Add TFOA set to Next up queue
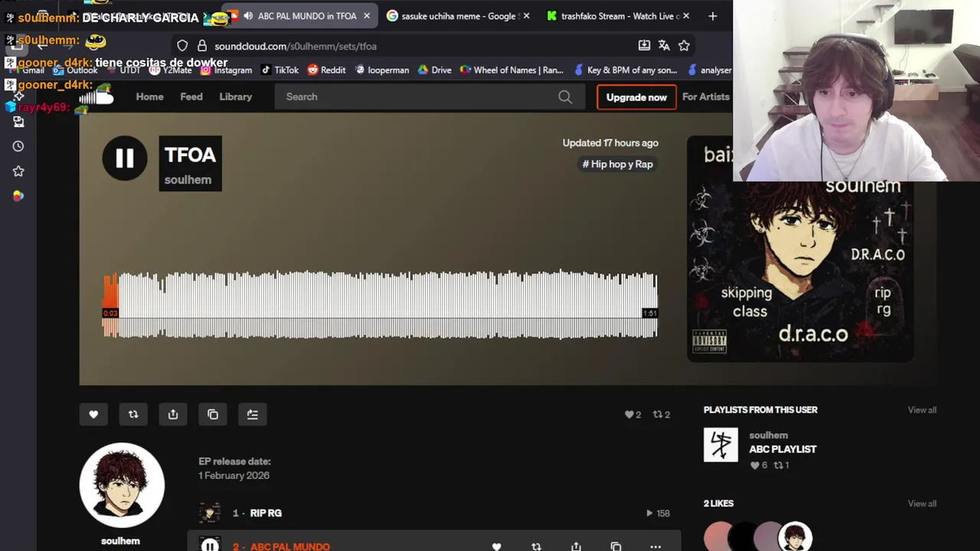 click(253, 414)
